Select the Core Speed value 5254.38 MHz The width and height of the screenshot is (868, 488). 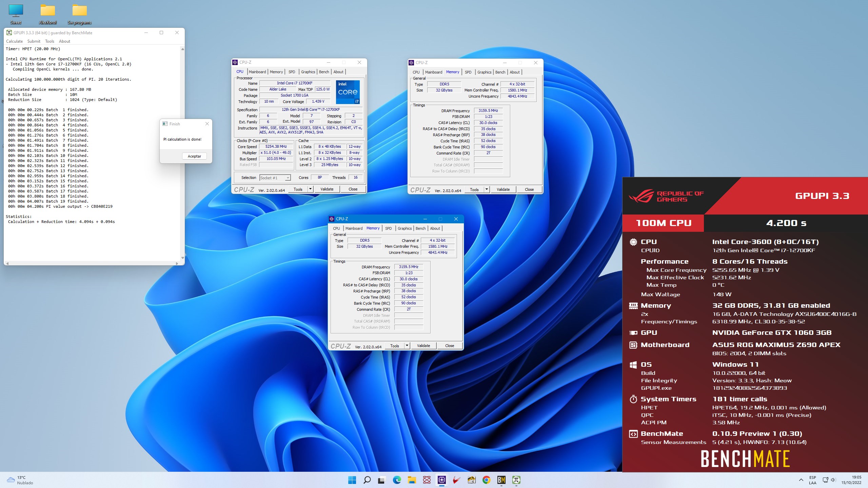pos(276,146)
